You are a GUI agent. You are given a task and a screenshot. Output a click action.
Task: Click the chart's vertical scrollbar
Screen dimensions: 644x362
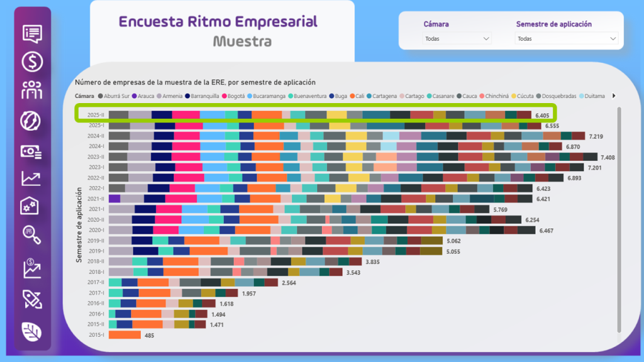pos(619,220)
